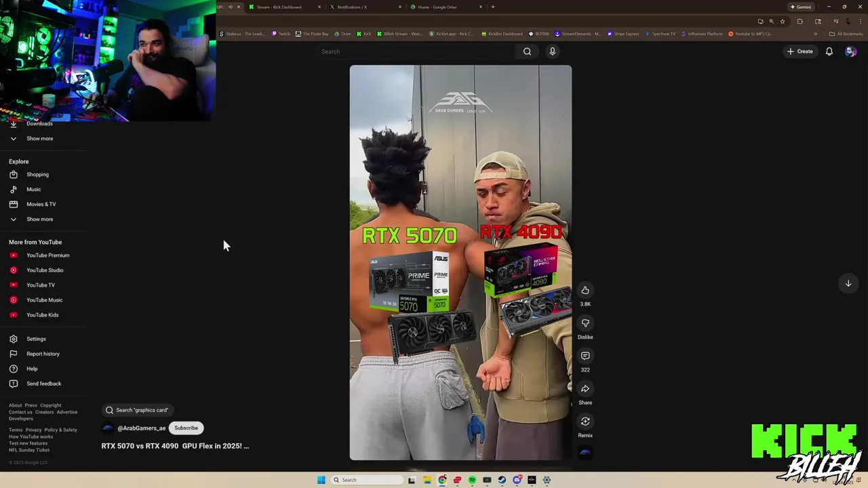
Task: Open YouTube notifications bell
Action: click(829, 52)
